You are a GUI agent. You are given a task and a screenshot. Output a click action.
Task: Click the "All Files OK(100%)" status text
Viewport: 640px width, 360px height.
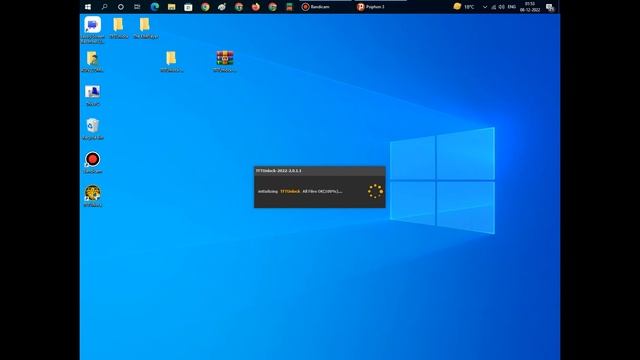[x=322, y=191]
